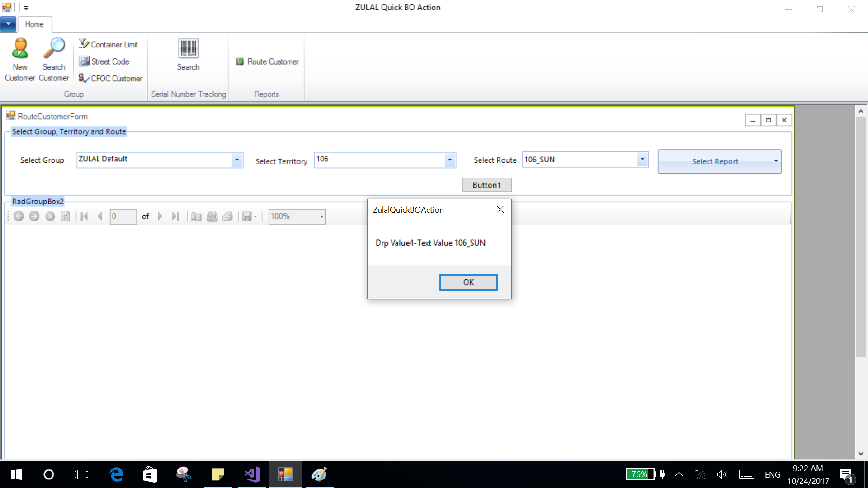
Task: Expand the Select Group dropdown
Action: click(x=236, y=160)
